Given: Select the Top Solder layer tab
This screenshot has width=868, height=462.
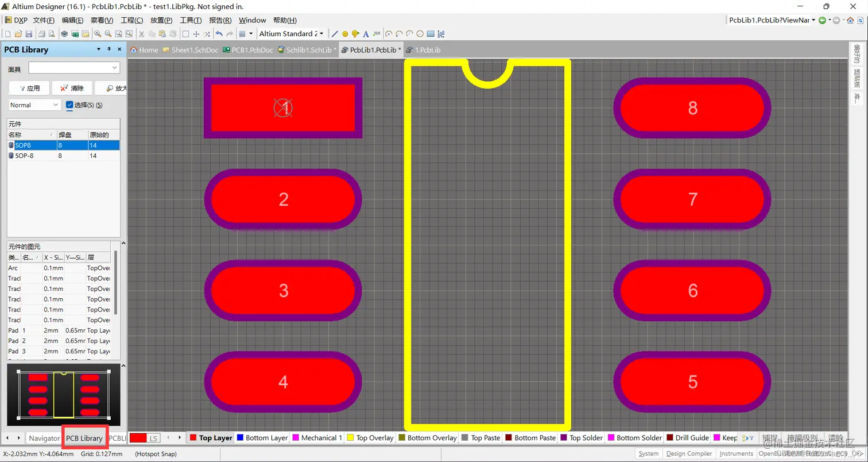Looking at the screenshot, I should [x=581, y=438].
